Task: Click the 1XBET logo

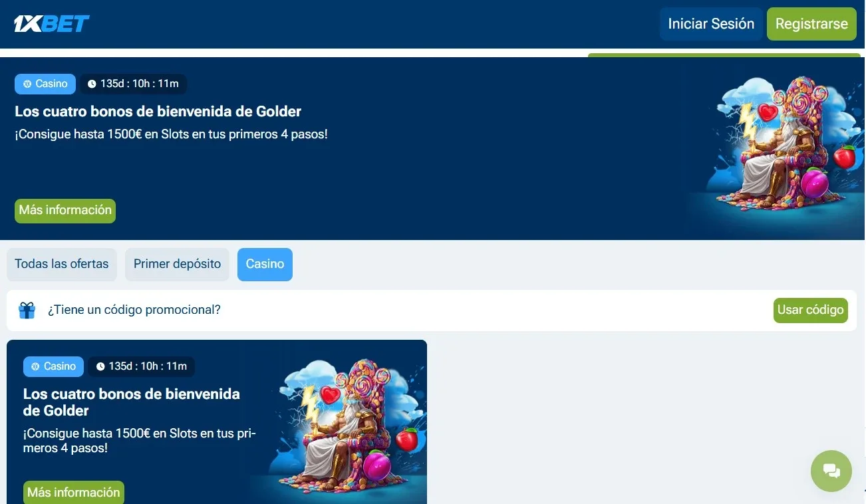Action: 52,24
